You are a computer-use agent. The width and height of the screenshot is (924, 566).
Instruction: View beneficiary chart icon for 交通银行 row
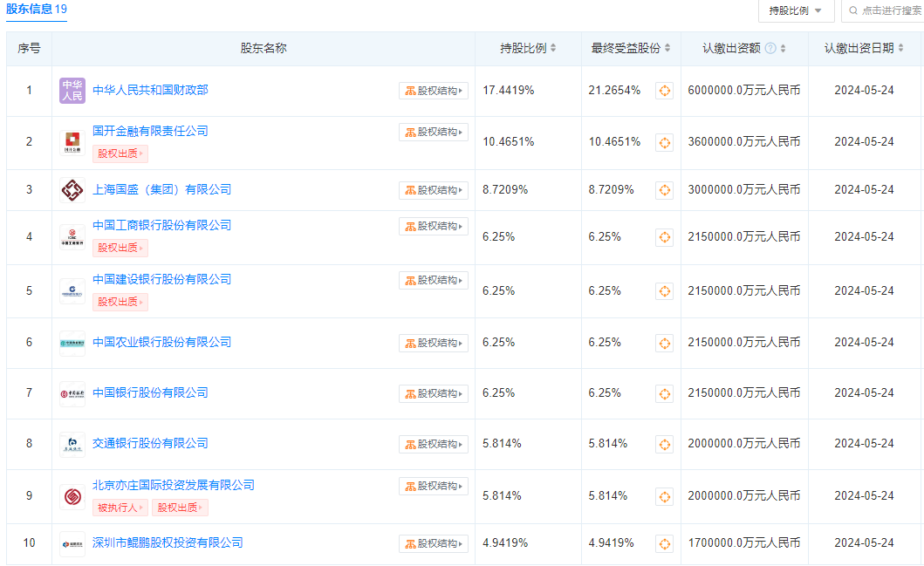click(665, 445)
